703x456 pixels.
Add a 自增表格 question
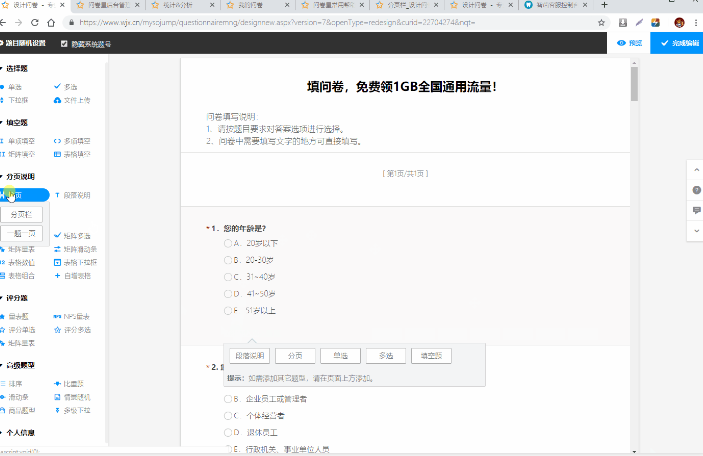(72, 276)
